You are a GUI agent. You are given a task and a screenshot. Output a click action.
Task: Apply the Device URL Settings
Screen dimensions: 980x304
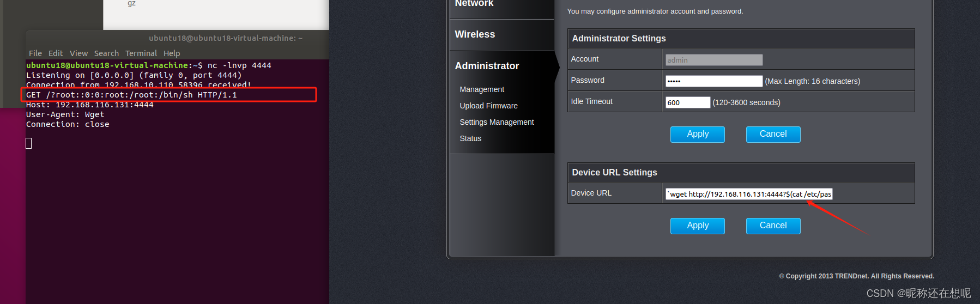698,226
